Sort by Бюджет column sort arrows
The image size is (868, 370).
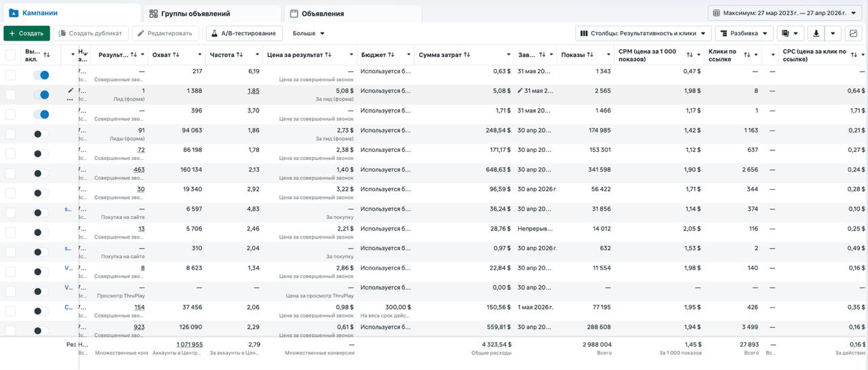pos(391,55)
